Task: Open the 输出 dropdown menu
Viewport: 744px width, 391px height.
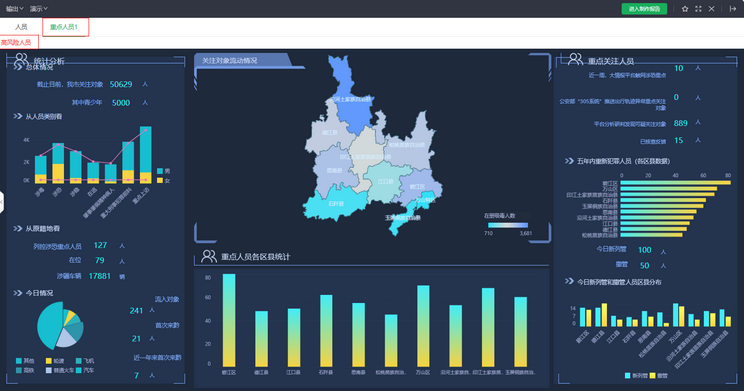Action: point(14,9)
